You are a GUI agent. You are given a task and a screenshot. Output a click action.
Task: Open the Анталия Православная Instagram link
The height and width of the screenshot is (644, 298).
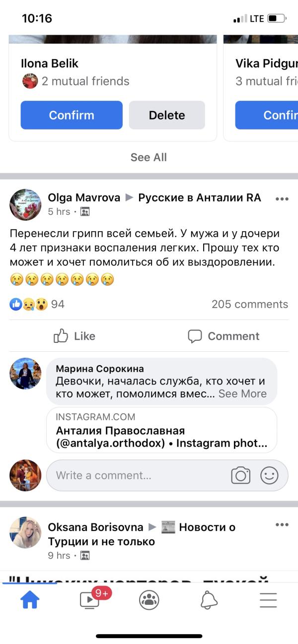pos(161,430)
